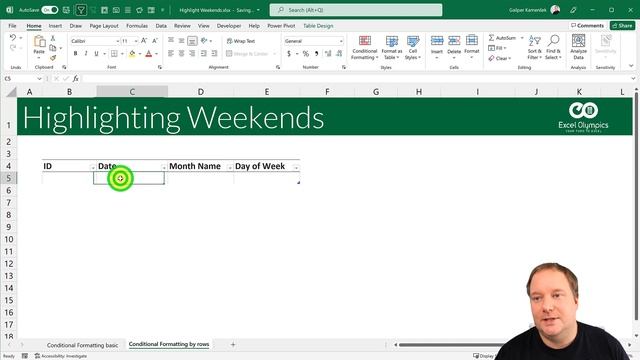640x360 pixels.
Task: Open the Borders dropdown arrow
Action: point(122,54)
